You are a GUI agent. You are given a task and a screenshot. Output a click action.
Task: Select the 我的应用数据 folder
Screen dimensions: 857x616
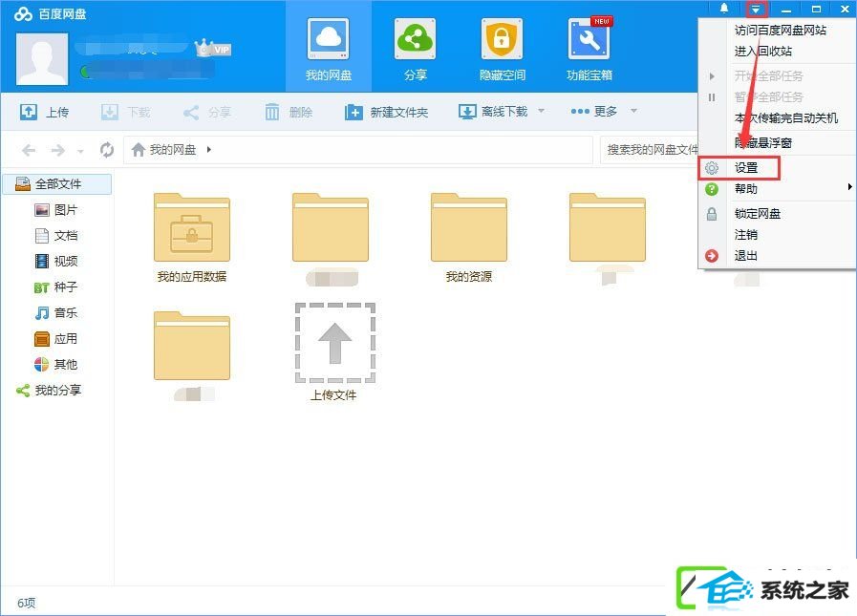coord(192,237)
